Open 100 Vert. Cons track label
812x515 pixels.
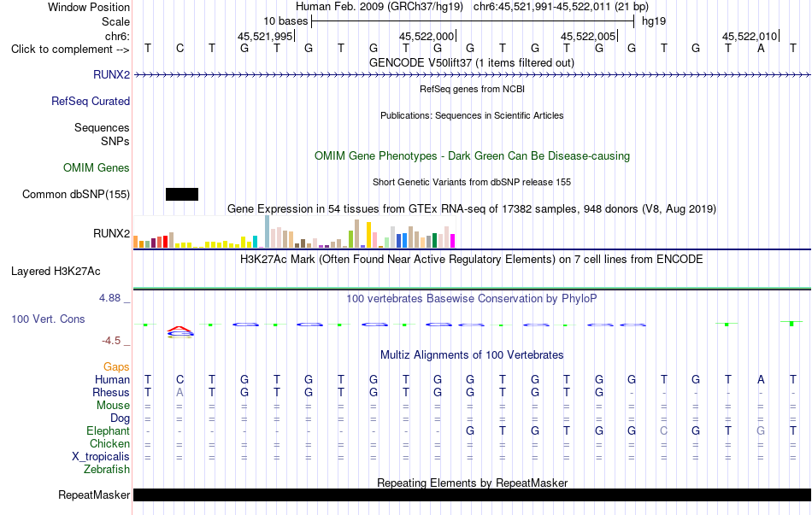[x=48, y=319]
